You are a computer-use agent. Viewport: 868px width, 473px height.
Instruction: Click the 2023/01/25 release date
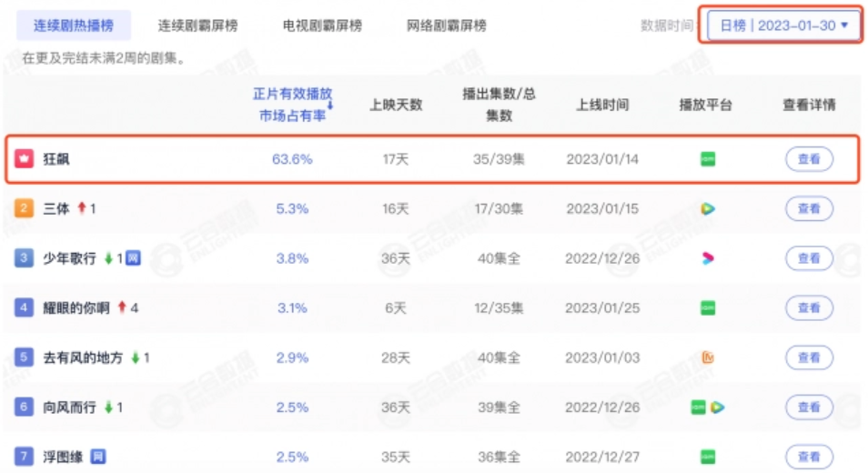[602, 307]
